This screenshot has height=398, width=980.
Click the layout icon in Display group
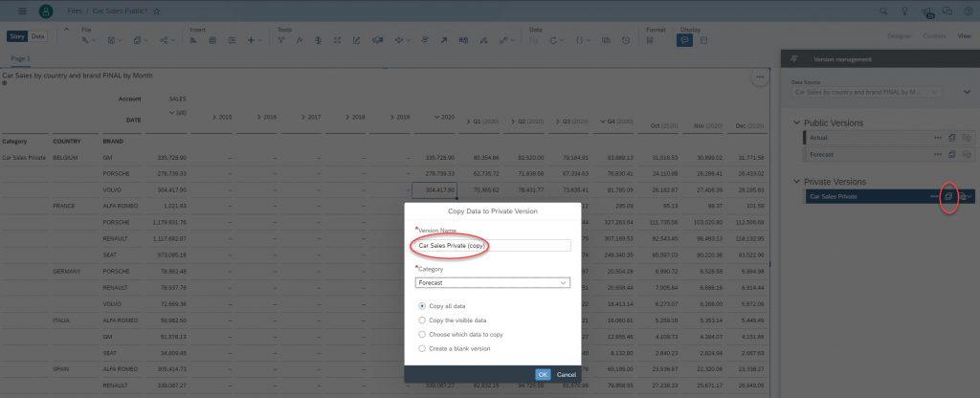pyautogui.click(x=703, y=40)
